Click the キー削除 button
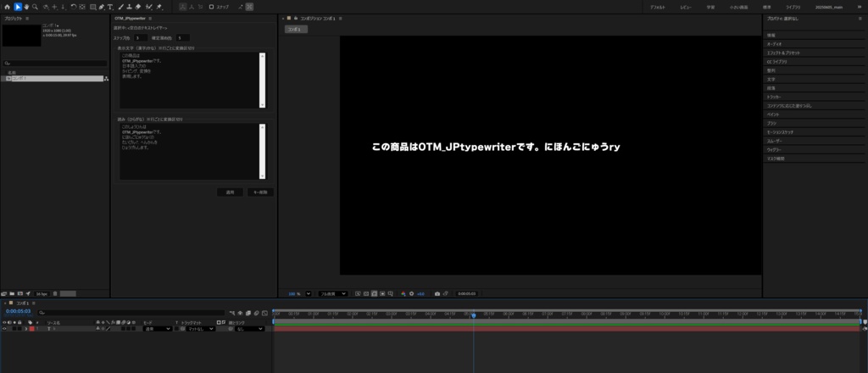The image size is (868, 373). [x=260, y=192]
